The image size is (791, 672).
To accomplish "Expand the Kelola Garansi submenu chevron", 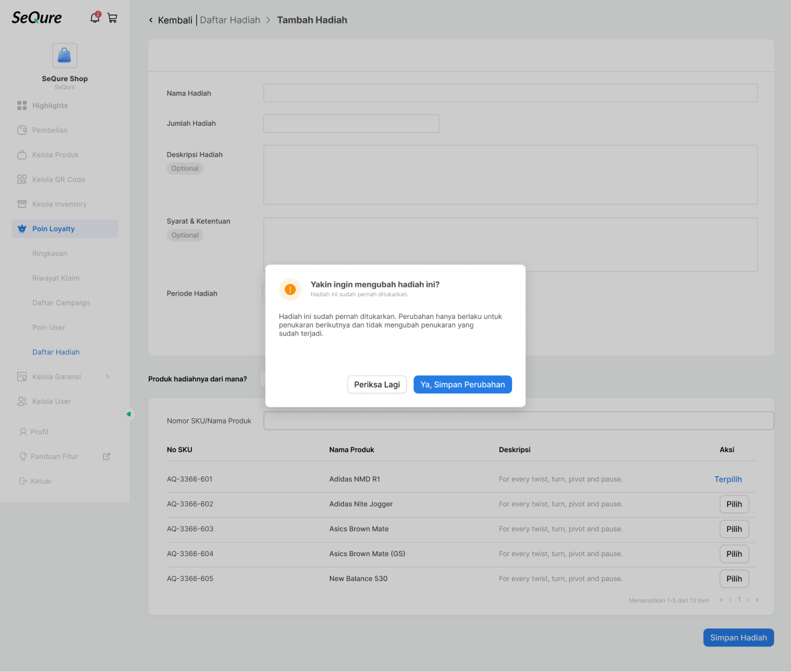I will (107, 377).
